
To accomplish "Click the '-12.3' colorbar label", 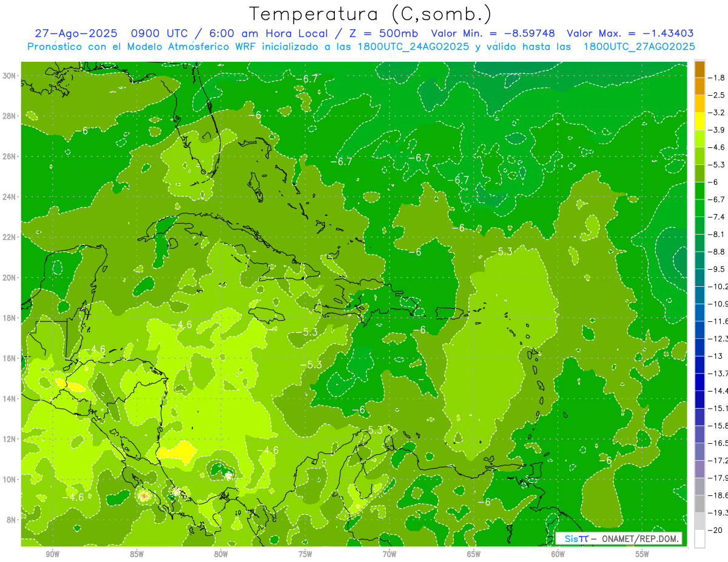I will (x=718, y=339).
